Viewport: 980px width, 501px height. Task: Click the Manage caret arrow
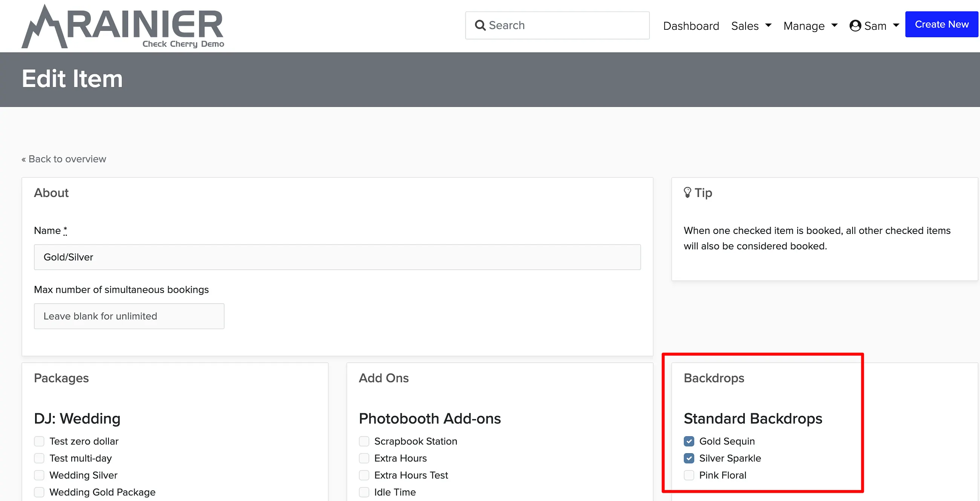(x=834, y=26)
